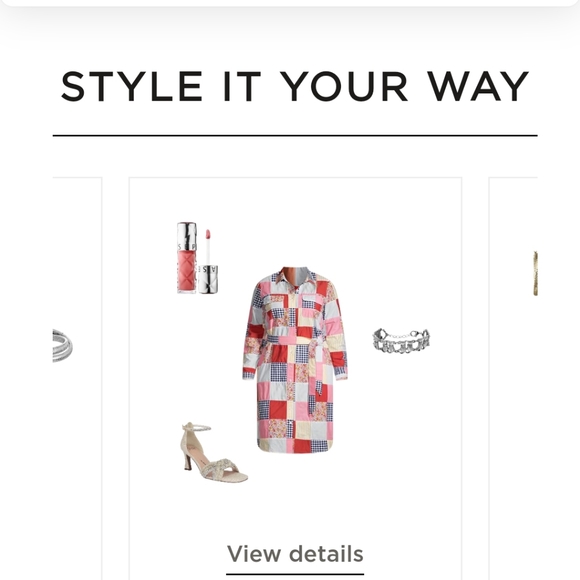Image resolution: width=580 pixels, height=580 pixels.
Task: Click the left sleeve cuff of dress
Action: (249, 373)
